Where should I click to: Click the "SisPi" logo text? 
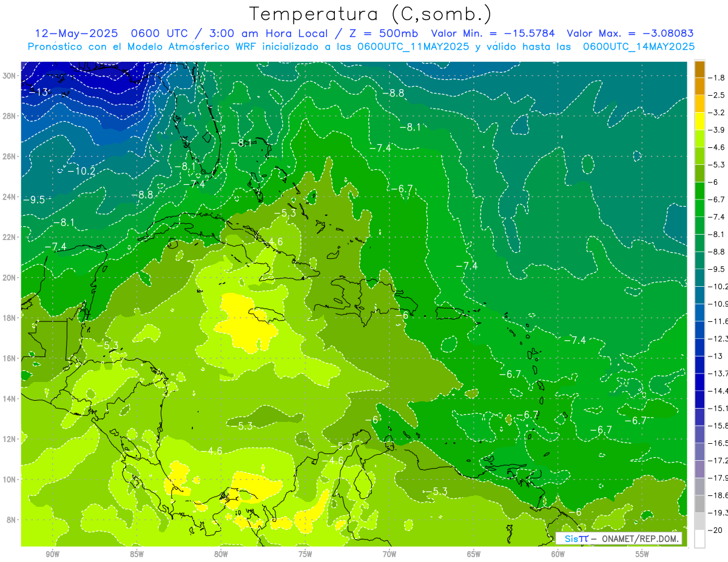click(576, 538)
